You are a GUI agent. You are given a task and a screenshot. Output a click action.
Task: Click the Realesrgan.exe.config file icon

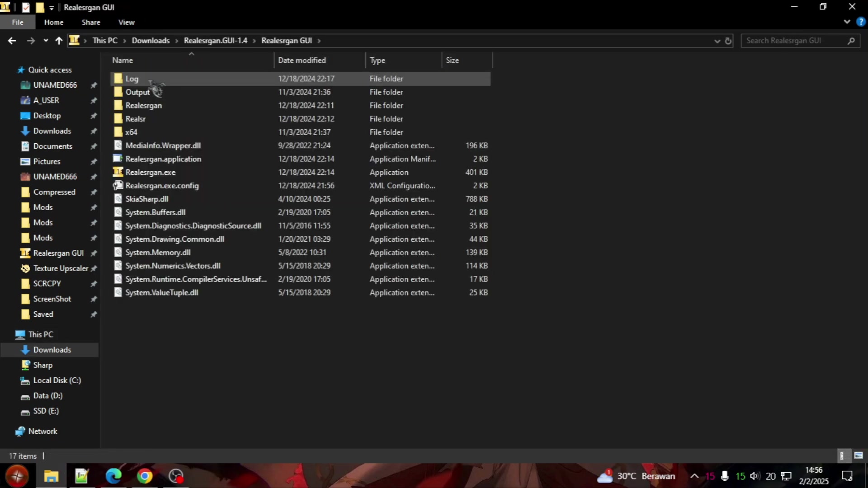[118, 185]
